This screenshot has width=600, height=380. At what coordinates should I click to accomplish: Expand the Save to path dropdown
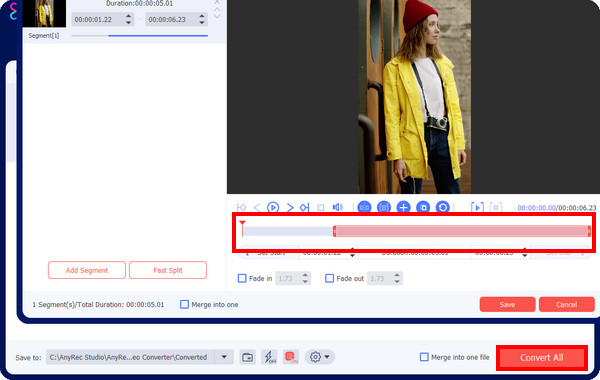click(x=224, y=357)
